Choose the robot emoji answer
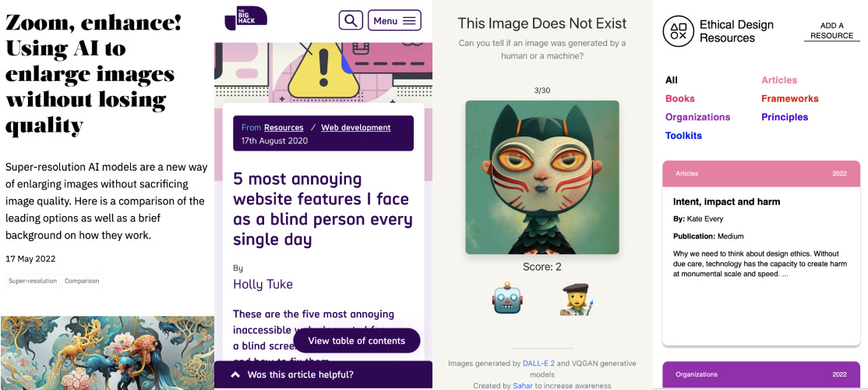Screen dimensions: 868x390 pos(507,300)
